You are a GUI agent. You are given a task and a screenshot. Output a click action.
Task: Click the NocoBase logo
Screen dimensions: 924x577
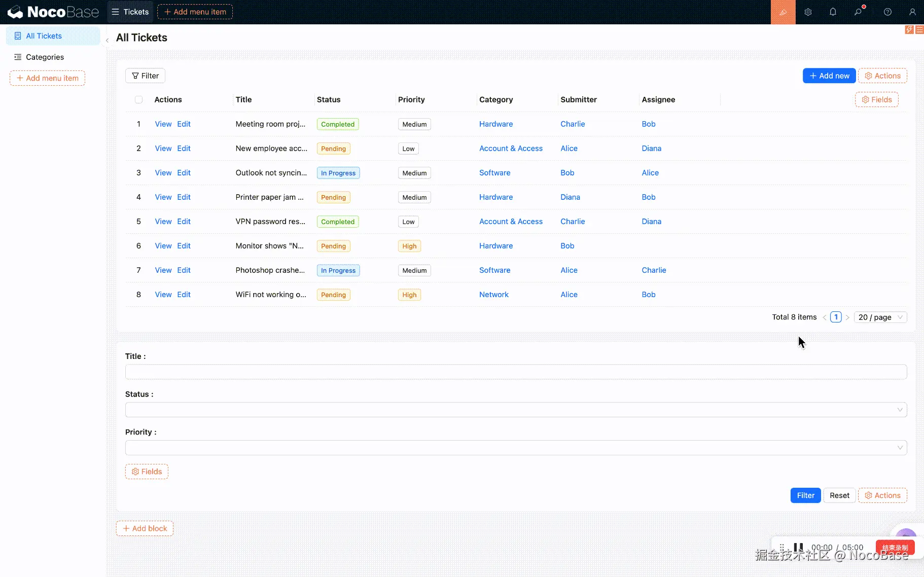53,12
